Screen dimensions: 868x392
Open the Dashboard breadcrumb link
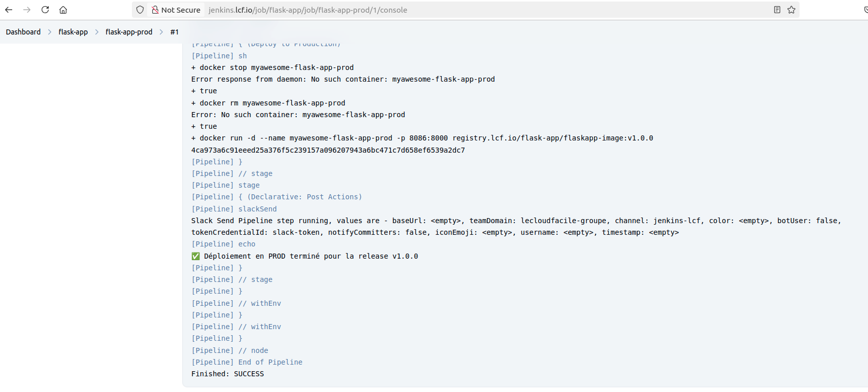(23, 32)
